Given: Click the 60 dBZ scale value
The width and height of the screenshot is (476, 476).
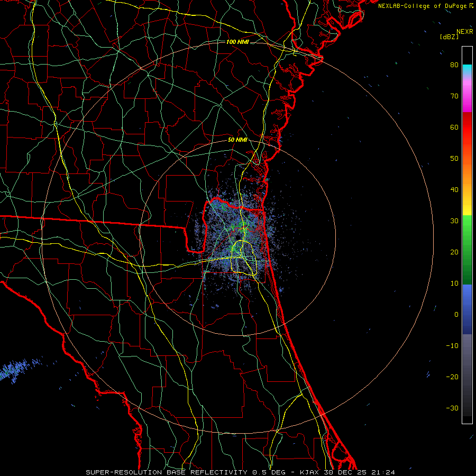Looking at the screenshot, I should tap(454, 127).
